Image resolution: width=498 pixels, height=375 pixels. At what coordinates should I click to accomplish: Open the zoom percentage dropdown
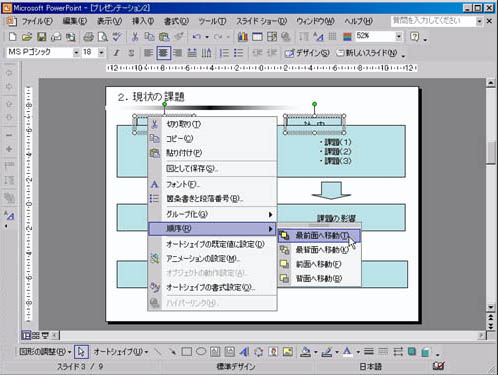[399, 36]
